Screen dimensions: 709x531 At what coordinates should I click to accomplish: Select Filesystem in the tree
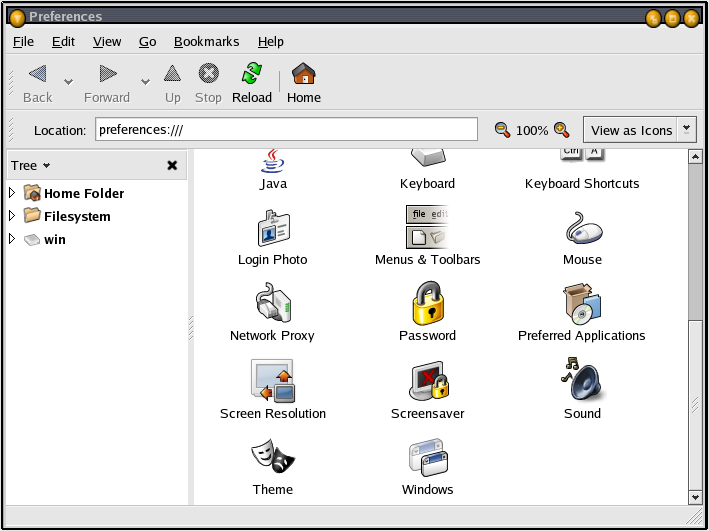(x=77, y=216)
